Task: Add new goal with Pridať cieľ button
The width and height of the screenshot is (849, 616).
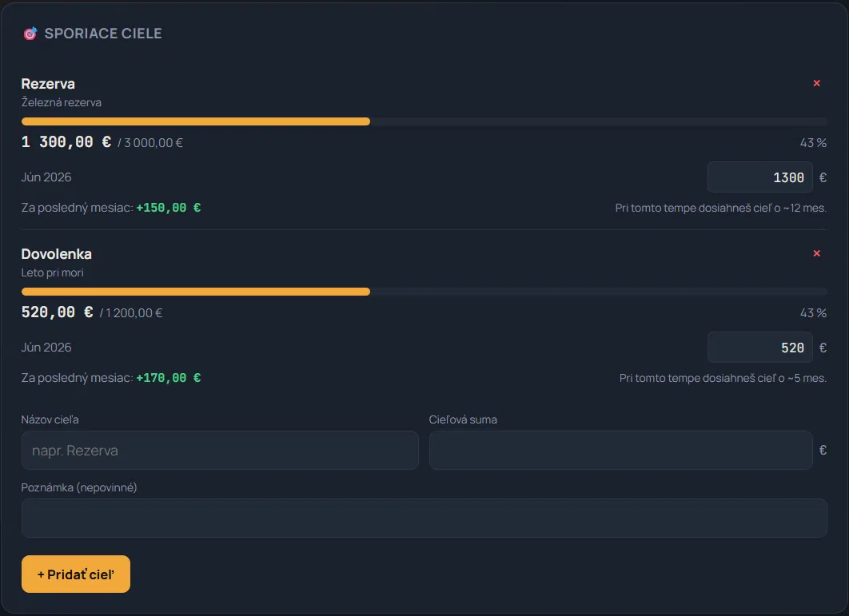Action: click(76, 574)
